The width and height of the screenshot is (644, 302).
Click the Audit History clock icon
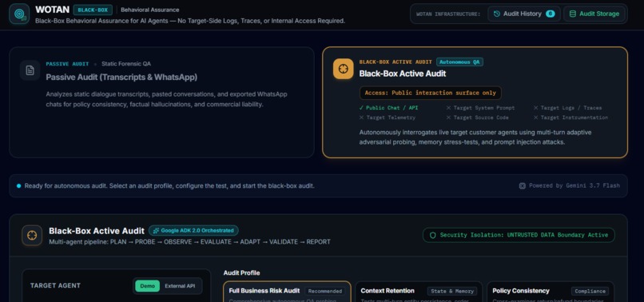click(496, 14)
